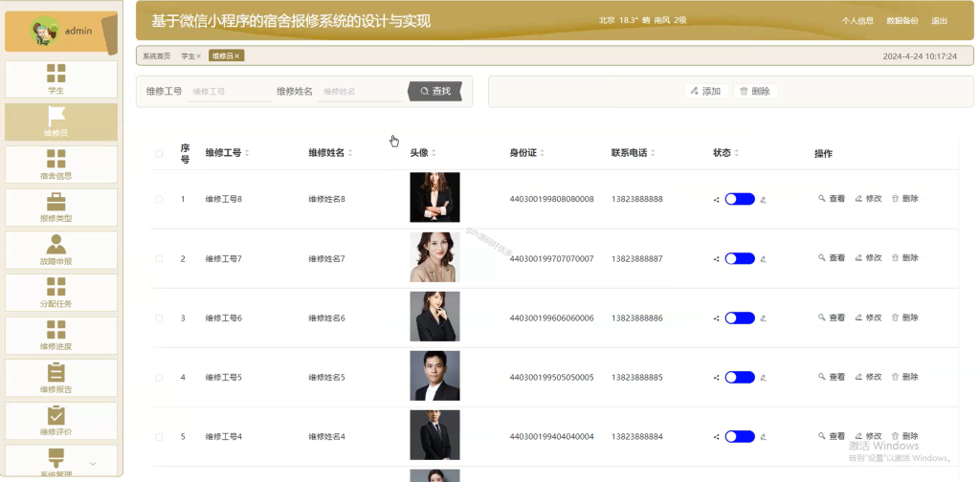Close the 维修员 tab with its X
This screenshot has width=980, height=482.
237,56
